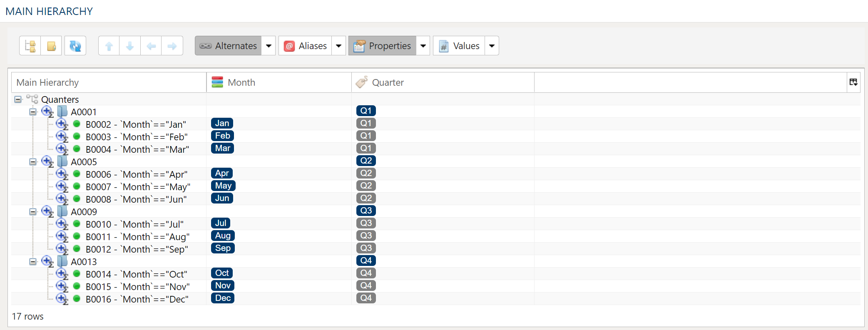
Task: Click the Jan month tag
Action: click(222, 123)
